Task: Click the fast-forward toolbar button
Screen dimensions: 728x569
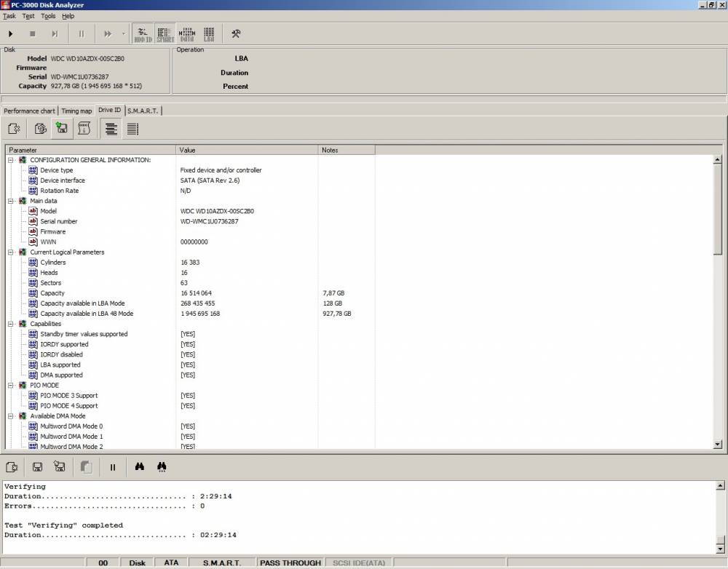Action: (108, 34)
